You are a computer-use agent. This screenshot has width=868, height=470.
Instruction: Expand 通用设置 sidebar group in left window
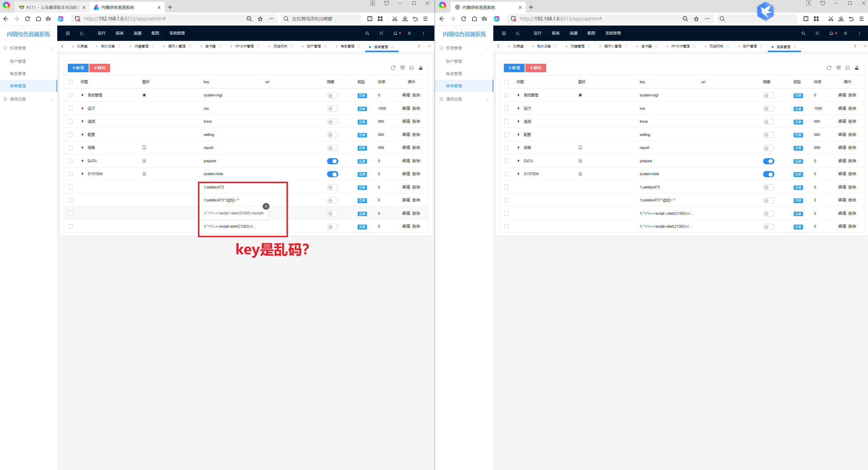coord(29,99)
